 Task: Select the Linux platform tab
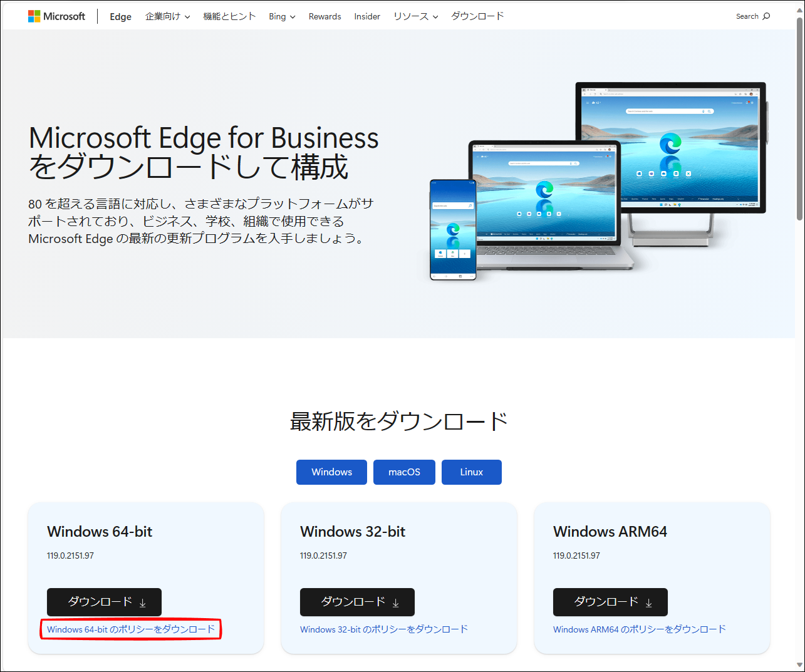tap(471, 472)
